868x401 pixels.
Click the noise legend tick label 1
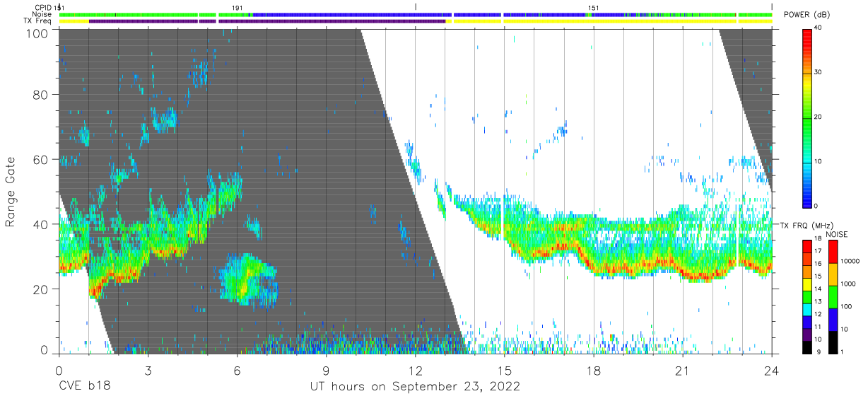[x=843, y=352]
